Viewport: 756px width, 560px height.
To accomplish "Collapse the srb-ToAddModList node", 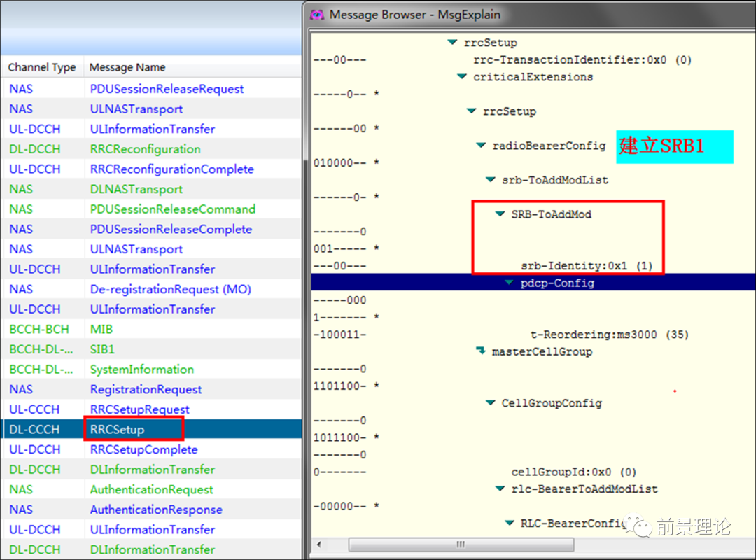I will tap(491, 180).
